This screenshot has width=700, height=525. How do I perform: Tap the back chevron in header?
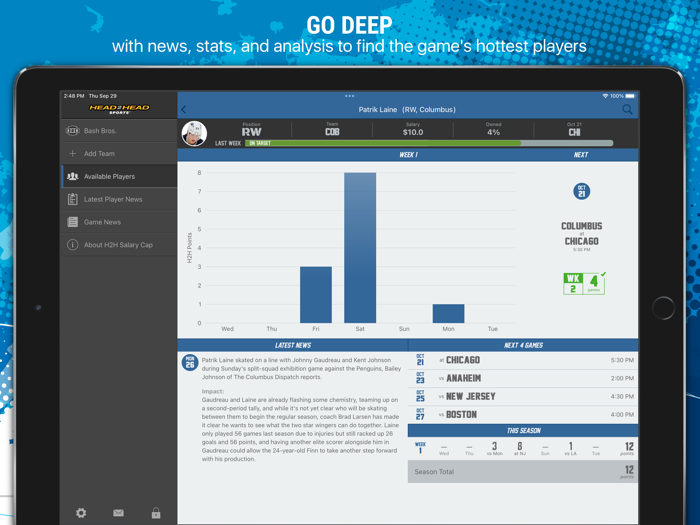pyautogui.click(x=183, y=109)
